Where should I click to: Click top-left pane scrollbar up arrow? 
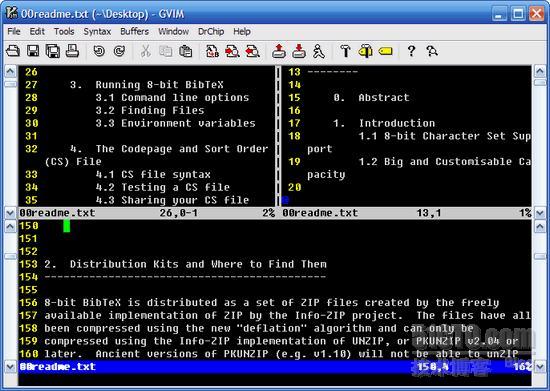[10, 72]
